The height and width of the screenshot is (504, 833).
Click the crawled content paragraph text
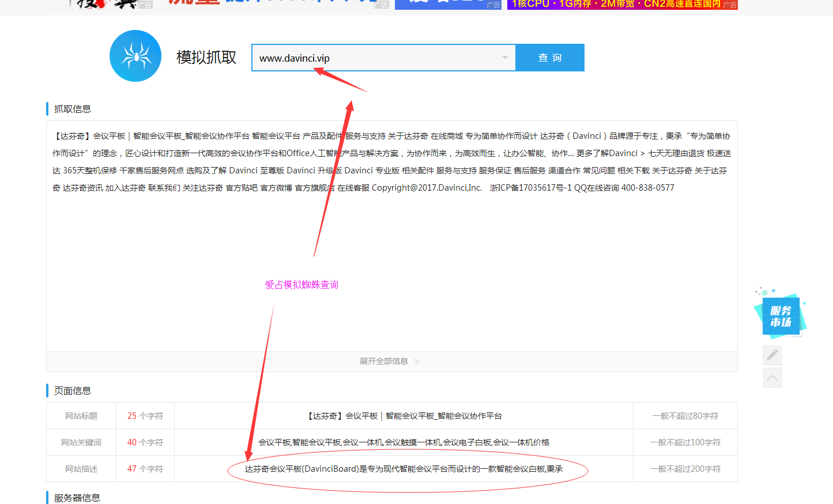click(x=391, y=162)
